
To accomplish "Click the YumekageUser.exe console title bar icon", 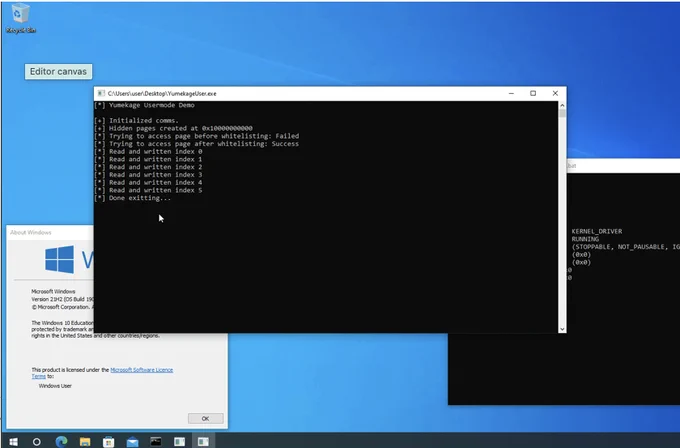I will click(101, 93).
